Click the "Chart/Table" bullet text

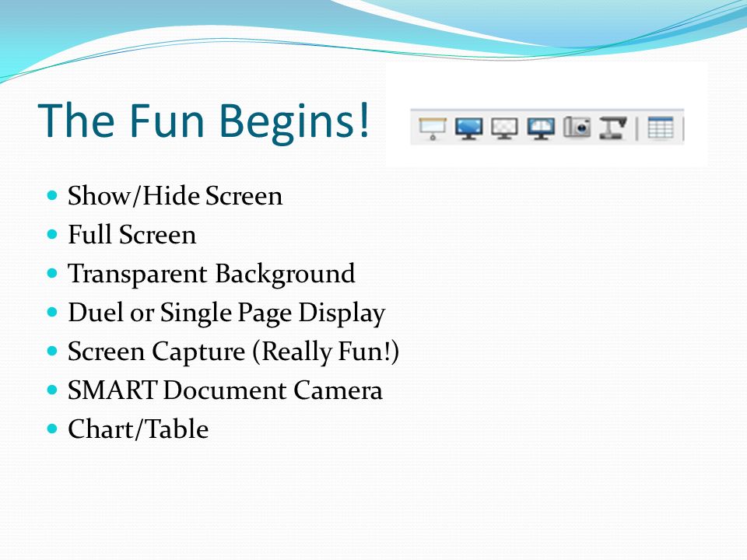pyautogui.click(x=139, y=429)
